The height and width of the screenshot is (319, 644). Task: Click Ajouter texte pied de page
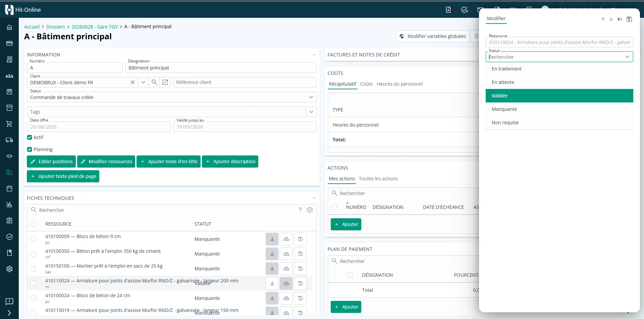tap(63, 176)
